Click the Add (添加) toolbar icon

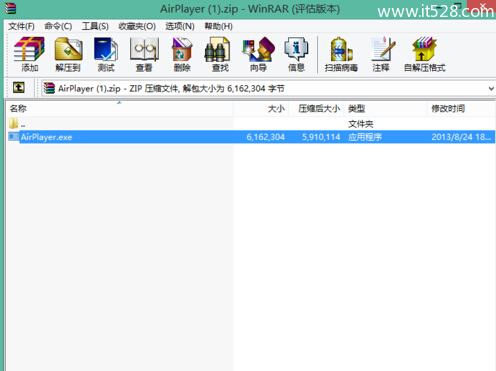pos(29,54)
